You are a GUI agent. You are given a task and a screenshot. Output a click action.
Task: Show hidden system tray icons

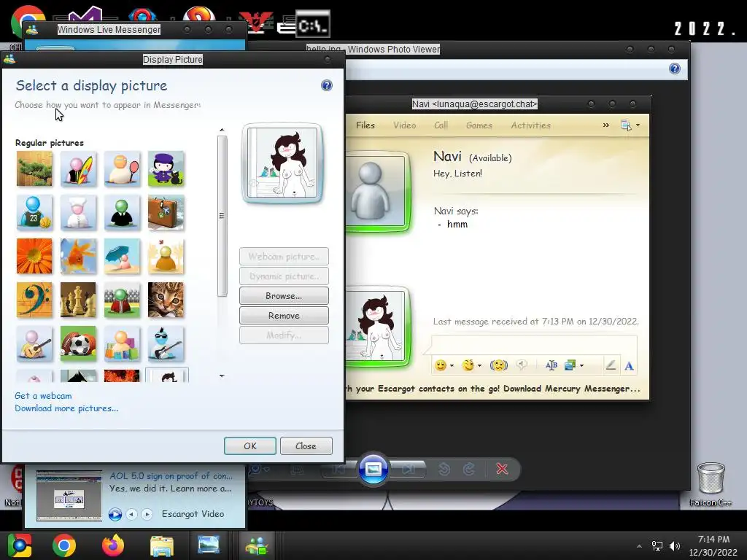pyautogui.click(x=639, y=545)
